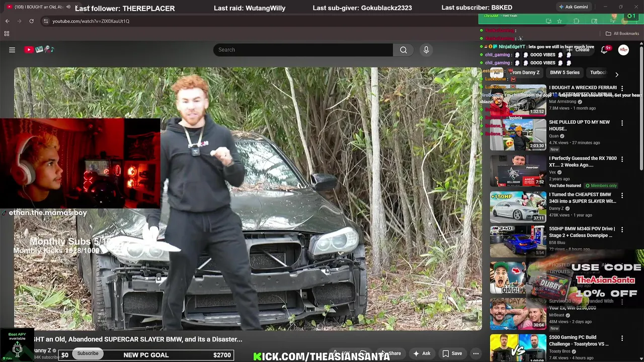Open options for RX 7800 XT video
This screenshot has height=362, width=644.
click(x=622, y=159)
